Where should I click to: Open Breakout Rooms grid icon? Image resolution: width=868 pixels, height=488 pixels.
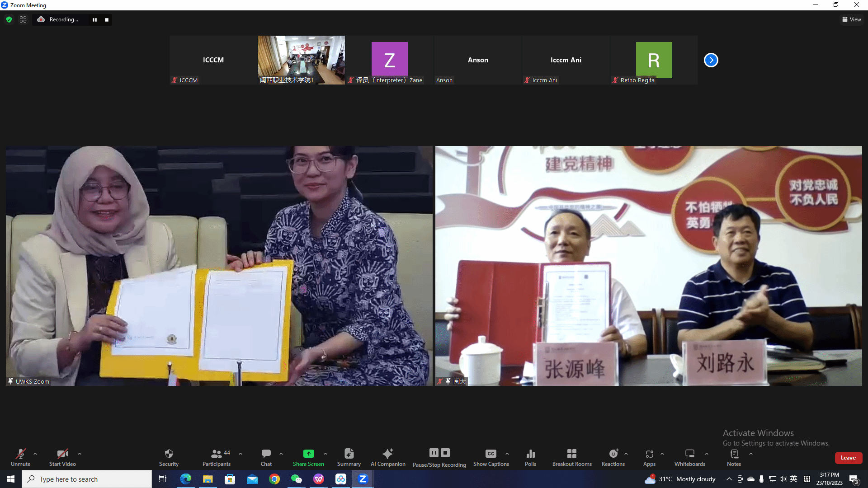coord(571,454)
